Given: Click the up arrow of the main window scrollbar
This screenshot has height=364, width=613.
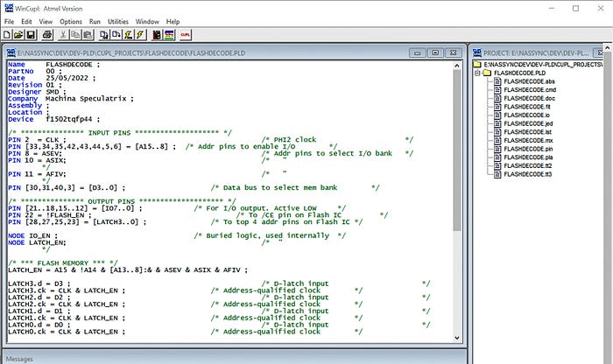Looking at the screenshot, I should click(608, 47).
